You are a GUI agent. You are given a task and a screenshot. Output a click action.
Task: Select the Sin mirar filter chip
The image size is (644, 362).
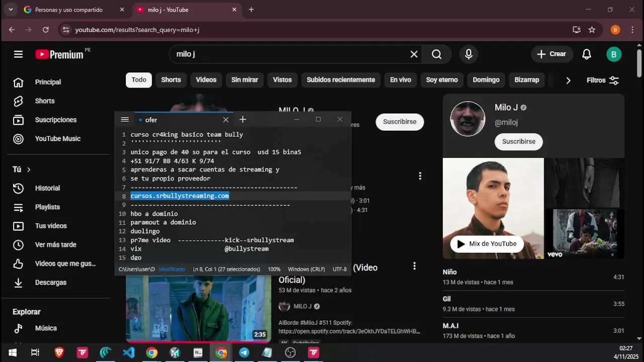tap(245, 80)
